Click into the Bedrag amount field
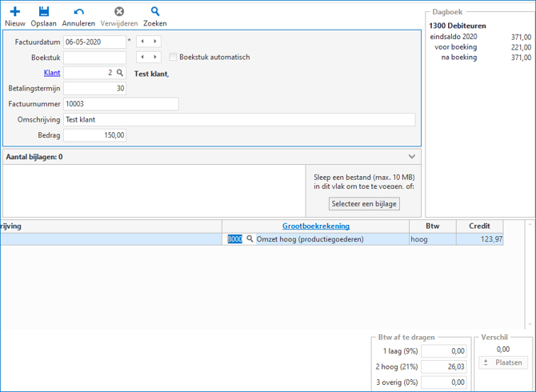 [x=94, y=135]
